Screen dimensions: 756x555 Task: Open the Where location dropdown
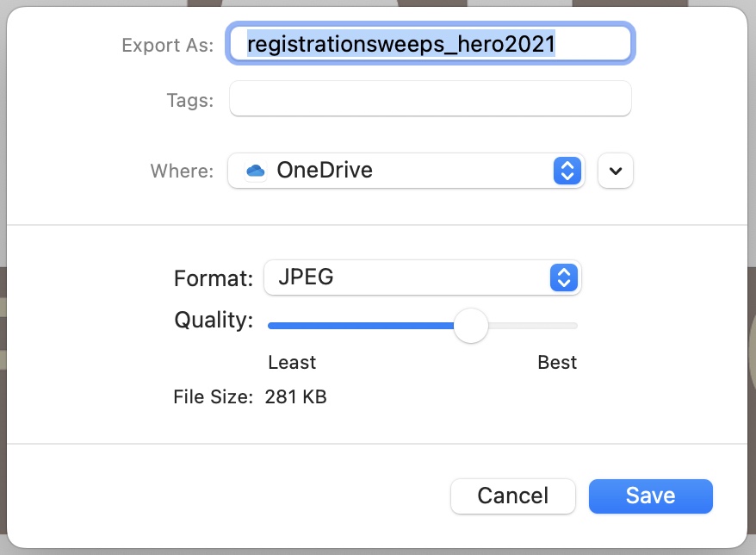pos(405,170)
